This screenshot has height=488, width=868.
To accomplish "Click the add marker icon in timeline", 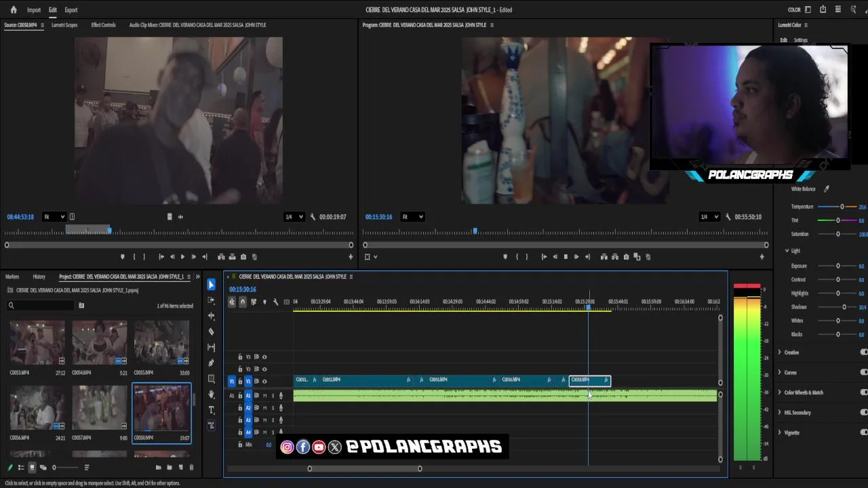I will click(x=264, y=302).
